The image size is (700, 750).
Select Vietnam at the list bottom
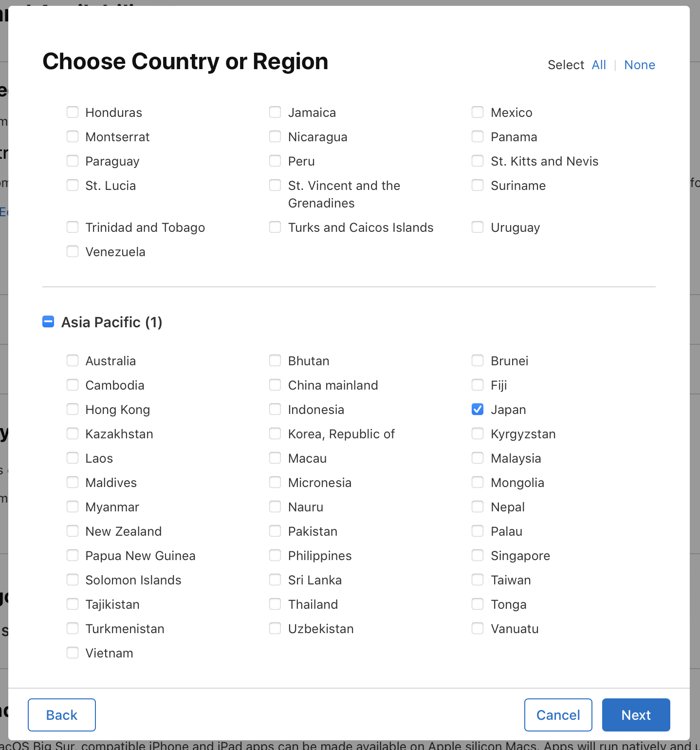point(72,653)
